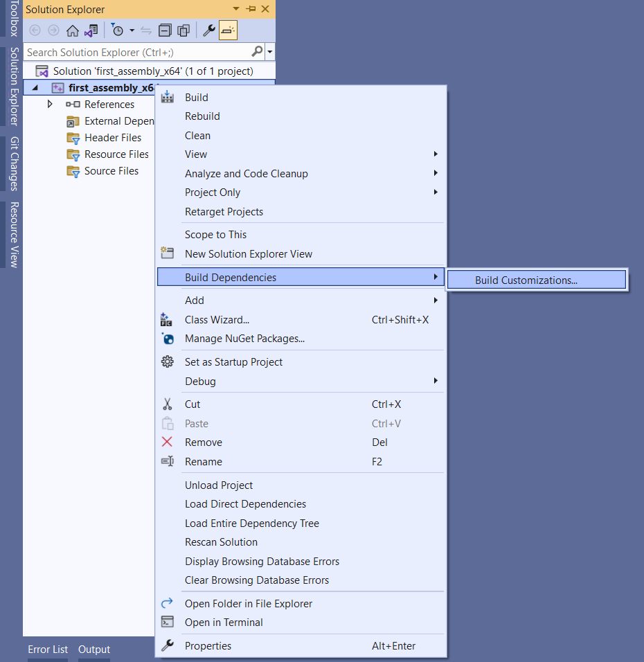Open the search options dropdown next to magnifier
644x662 pixels.
(x=269, y=52)
